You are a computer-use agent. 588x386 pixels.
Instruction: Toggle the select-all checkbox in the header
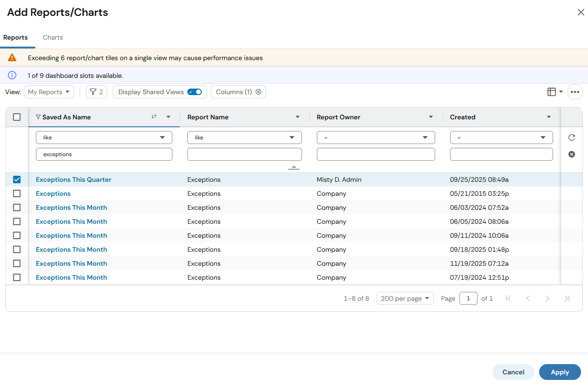[17, 117]
